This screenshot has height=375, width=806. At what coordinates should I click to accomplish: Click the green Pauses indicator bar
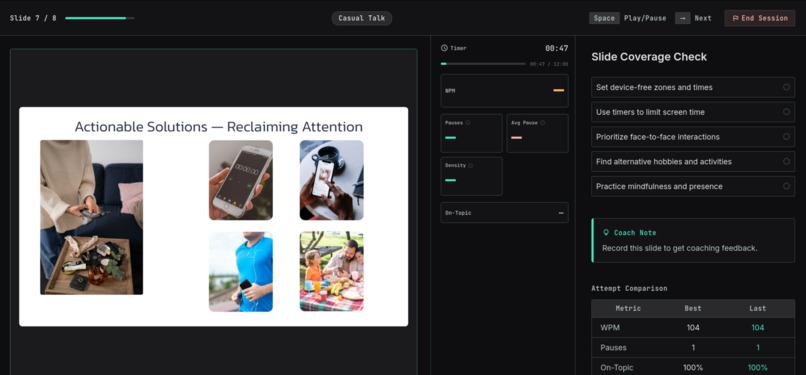click(x=451, y=138)
